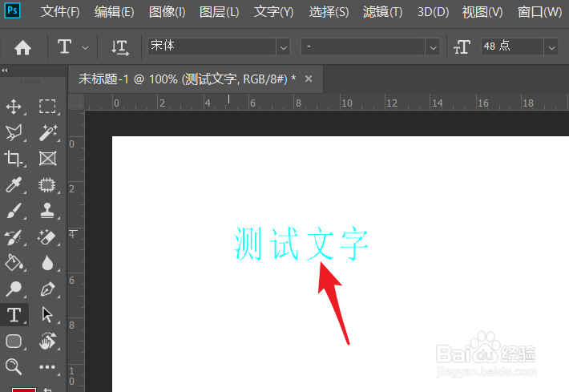Viewport: 569px width, 392px height.
Task: Toggle text orientation button
Action: tap(119, 47)
